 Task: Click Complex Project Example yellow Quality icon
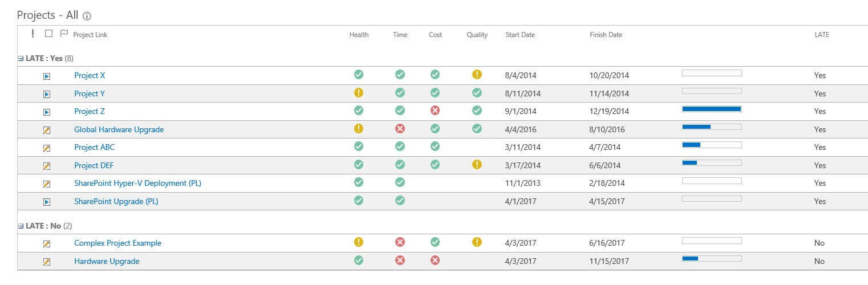pyautogui.click(x=477, y=242)
